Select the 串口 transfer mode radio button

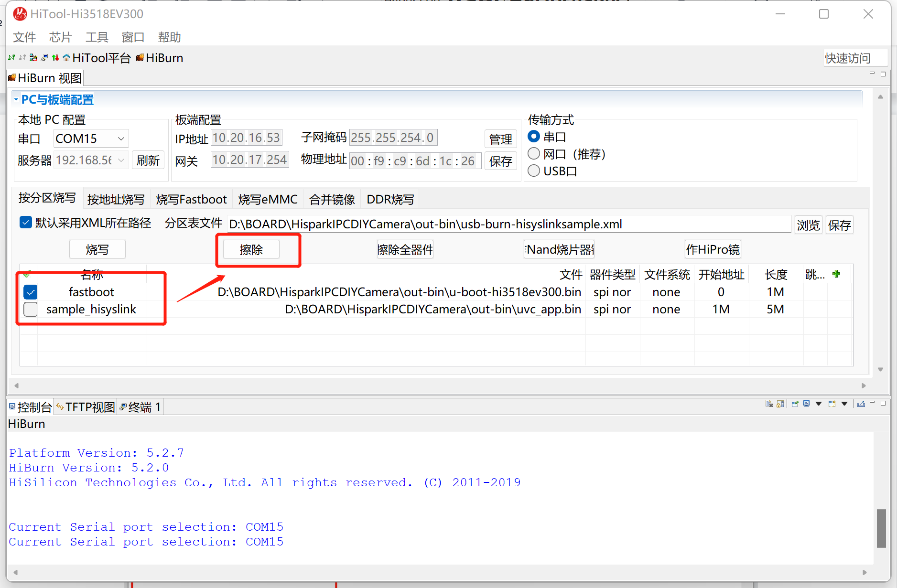tap(534, 137)
